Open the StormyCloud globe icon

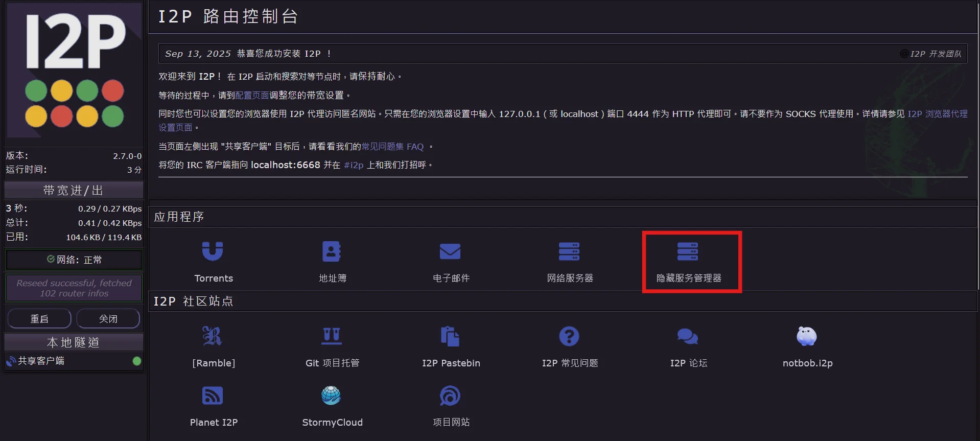tap(332, 396)
